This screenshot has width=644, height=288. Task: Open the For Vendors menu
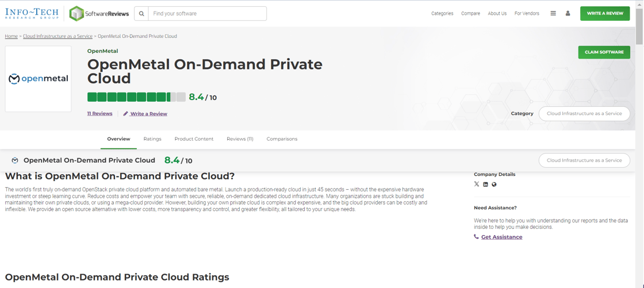[527, 13]
